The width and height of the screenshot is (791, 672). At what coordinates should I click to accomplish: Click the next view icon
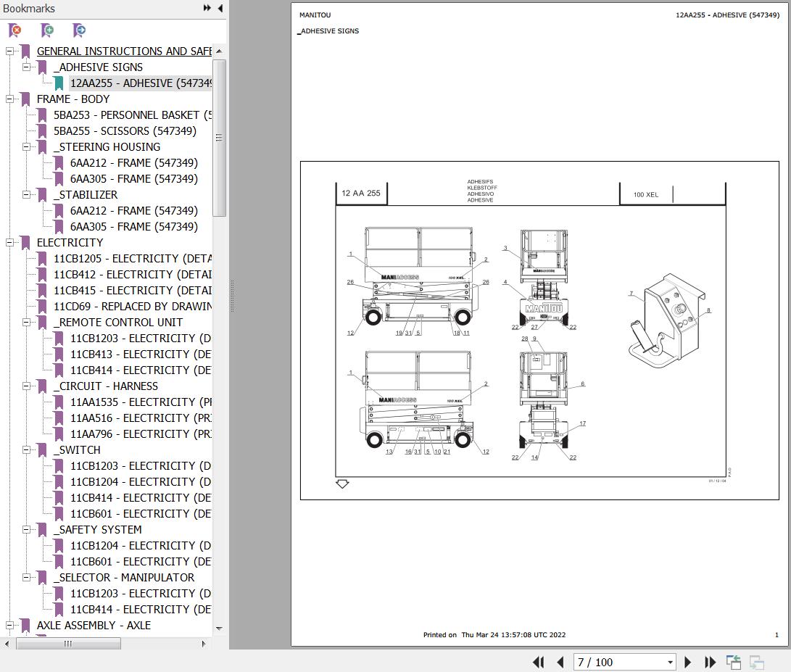[757, 662]
